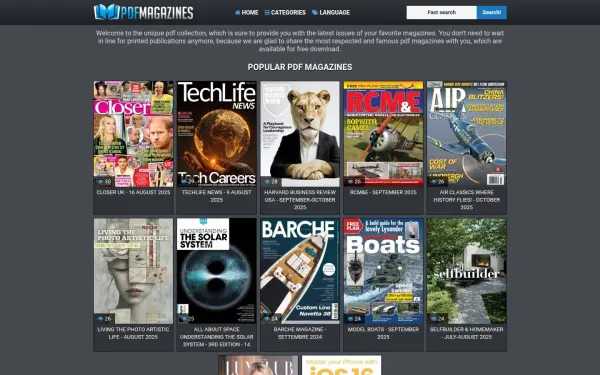Click the Search! button
This screenshot has height=375, width=600.
click(x=492, y=12)
